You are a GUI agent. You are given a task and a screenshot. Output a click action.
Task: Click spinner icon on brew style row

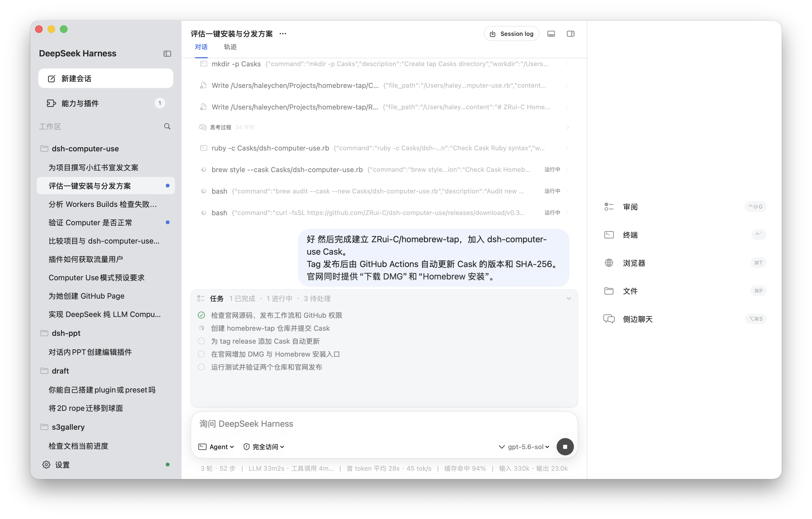[204, 169]
